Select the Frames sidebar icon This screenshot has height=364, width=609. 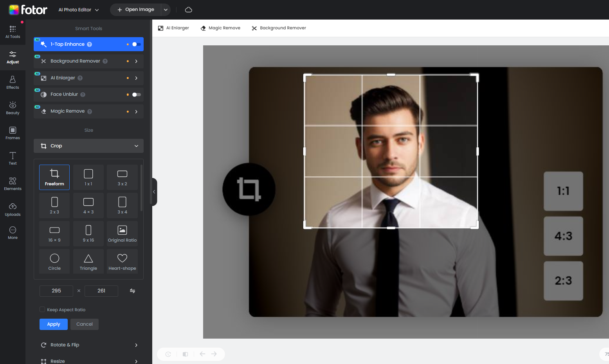click(x=13, y=133)
